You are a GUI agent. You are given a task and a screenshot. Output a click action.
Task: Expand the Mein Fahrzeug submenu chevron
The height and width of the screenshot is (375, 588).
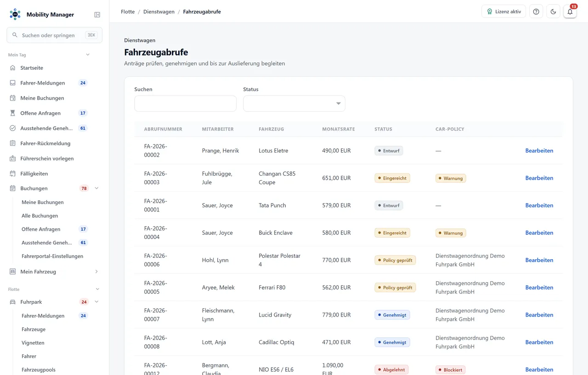click(96, 272)
